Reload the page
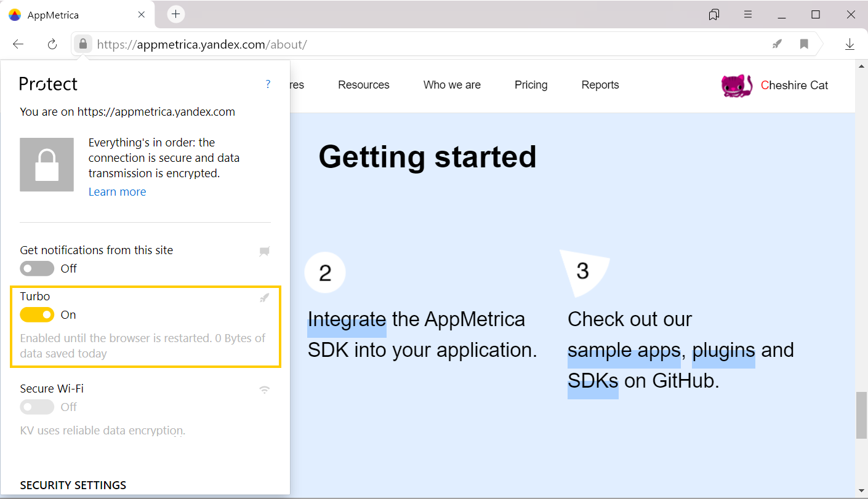 click(x=52, y=44)
